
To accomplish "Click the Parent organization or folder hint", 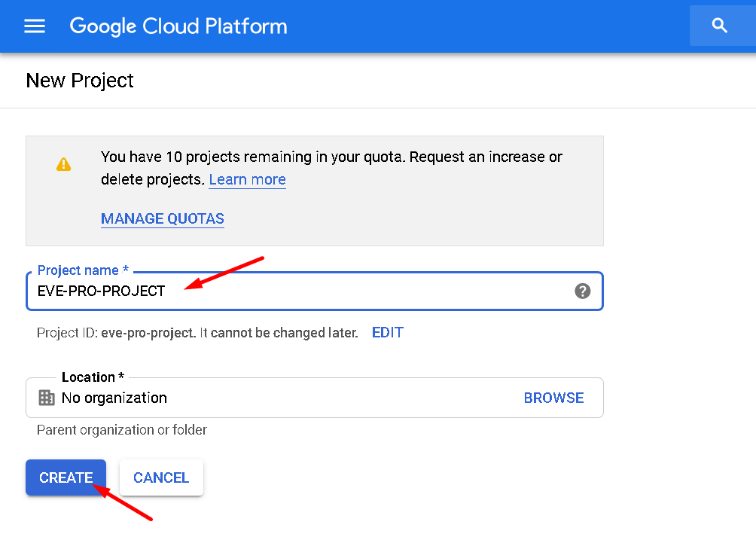I will (x=122, y=430).
